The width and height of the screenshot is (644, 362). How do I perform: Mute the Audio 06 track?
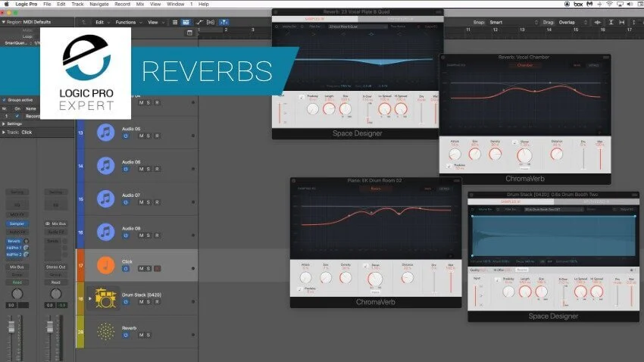(141, 169)
